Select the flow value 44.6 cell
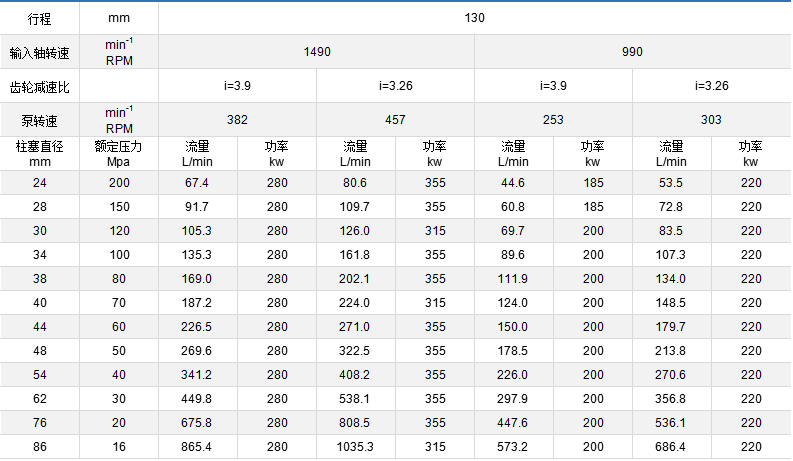Image resolution: width=793 pixels, height=461 pixels. (x=513, y=183)
